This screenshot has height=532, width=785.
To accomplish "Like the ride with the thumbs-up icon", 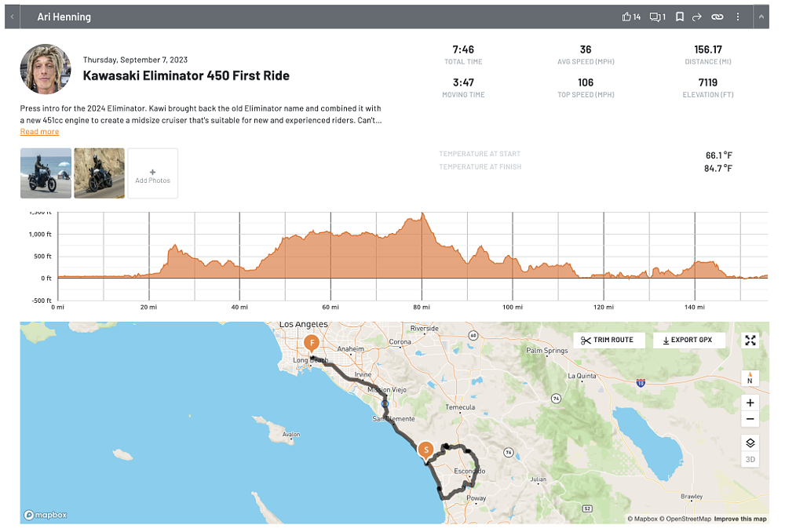I will [626, 16].
